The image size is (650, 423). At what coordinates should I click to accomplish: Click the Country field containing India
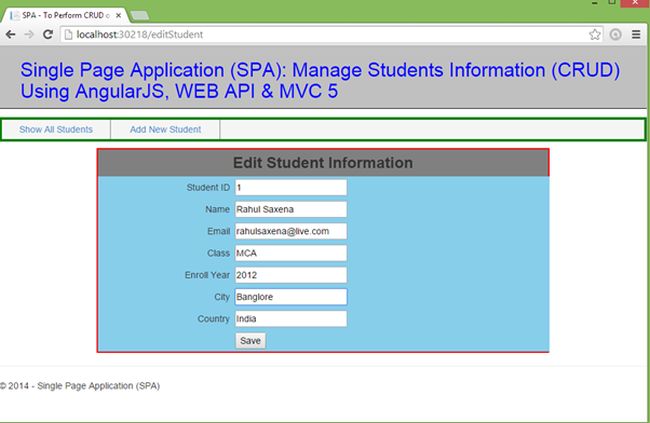pos(291,319)
